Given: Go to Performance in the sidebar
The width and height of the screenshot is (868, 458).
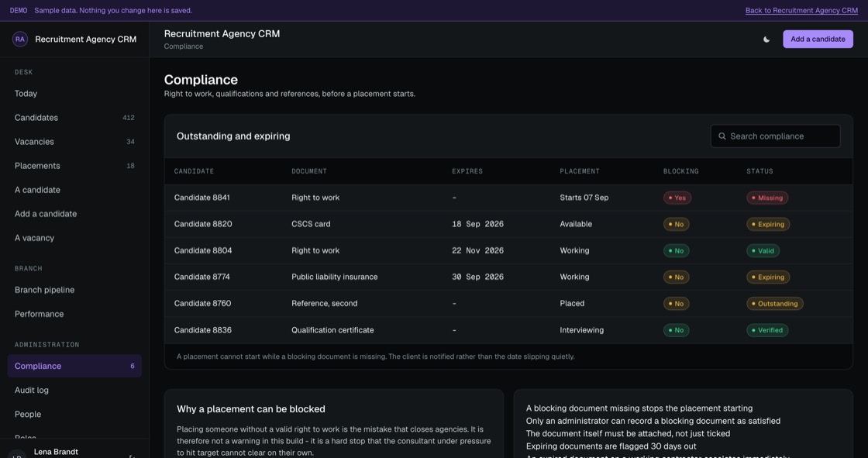Looking at the screenshot, I should [x=74, y=314].
